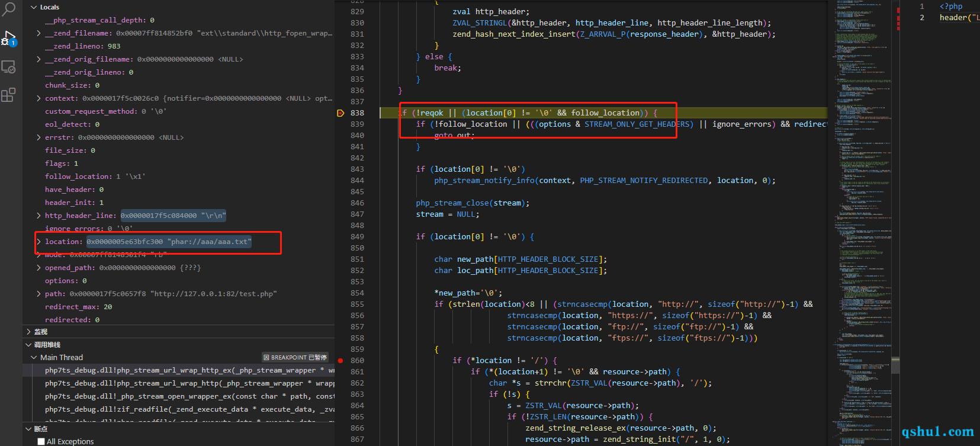Click line number 849 in gutter
The image size is (980, 446).
pyautogui.click(x=357, y=237)
